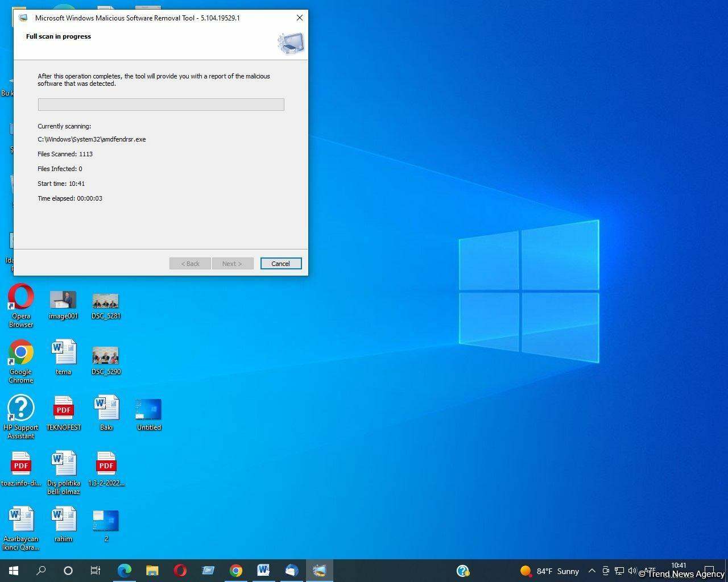Select Malicious Software Removal Tool taskbar icon

[x=320, y=571]
